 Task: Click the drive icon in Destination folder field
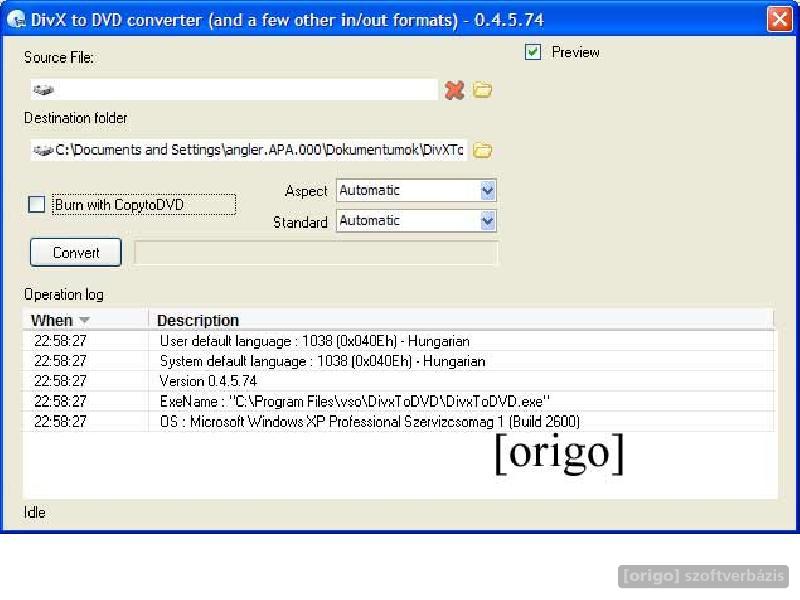pyautogui.click(x=43, y=150)
